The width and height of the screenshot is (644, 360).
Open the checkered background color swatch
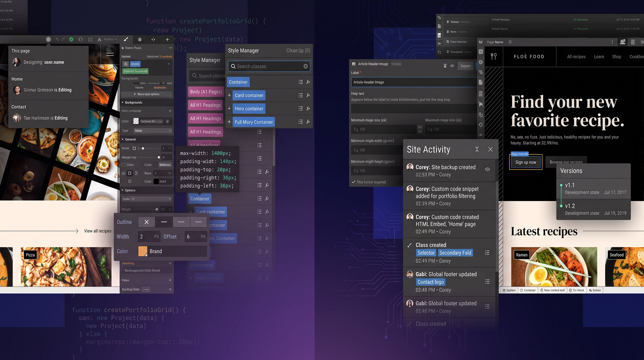(x=136, y=121)
